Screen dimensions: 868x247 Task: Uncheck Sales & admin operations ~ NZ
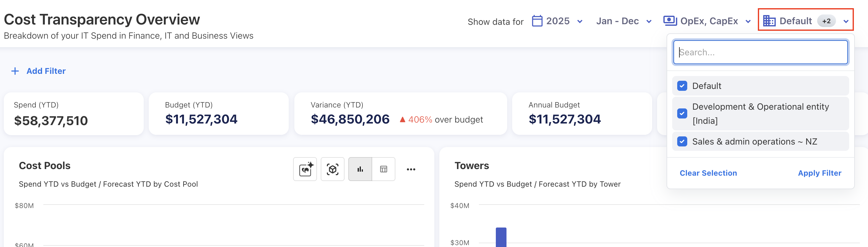[x=682, y=141]
